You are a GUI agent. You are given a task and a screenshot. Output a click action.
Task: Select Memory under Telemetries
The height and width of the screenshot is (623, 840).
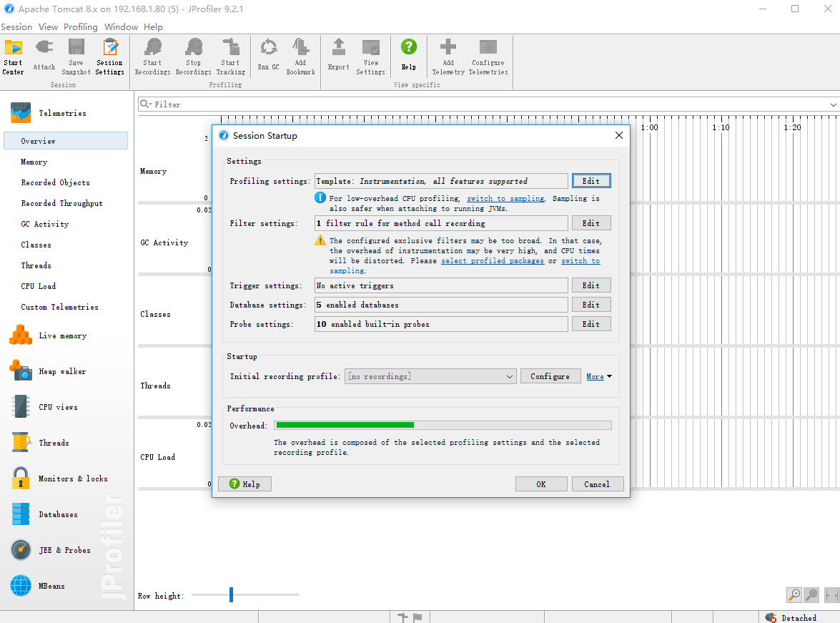tap(34, 162)
